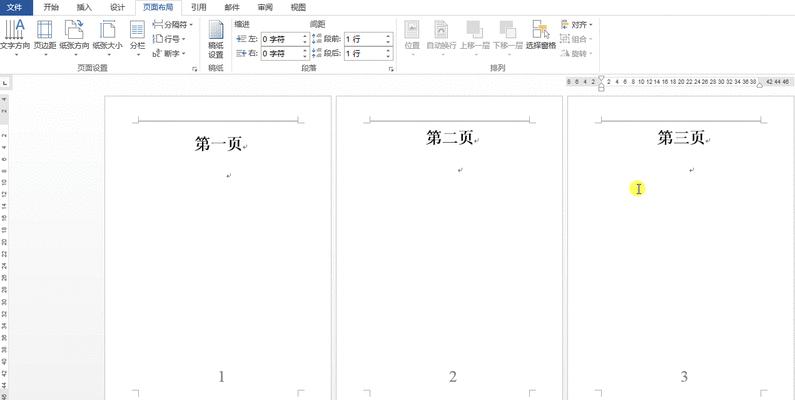Image resolution: width=795 pixels, height=400 pixels.
Task: Open the 文件 File tab
Action: click(16, 7)
